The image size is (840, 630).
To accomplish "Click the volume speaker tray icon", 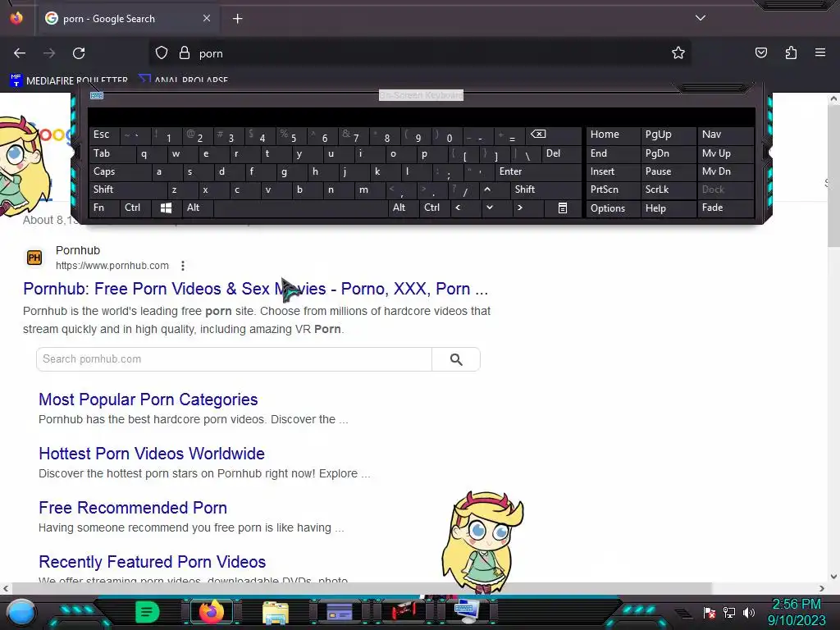I will [749, 612].
